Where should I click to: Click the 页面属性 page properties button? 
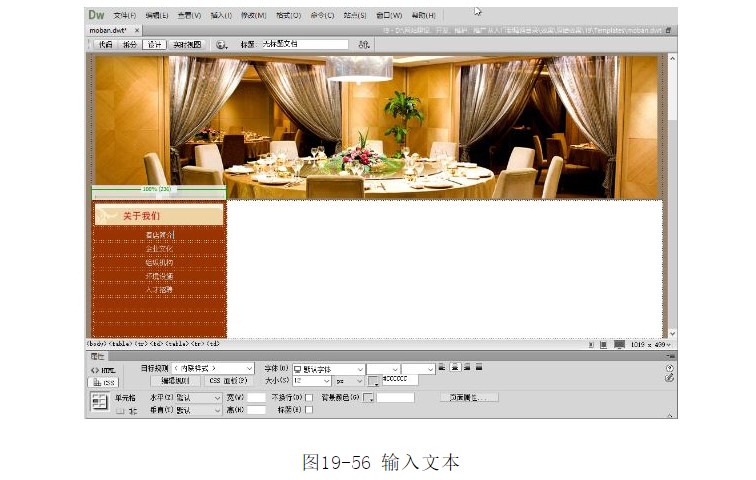pyautogui.click(x=469, y=397)
